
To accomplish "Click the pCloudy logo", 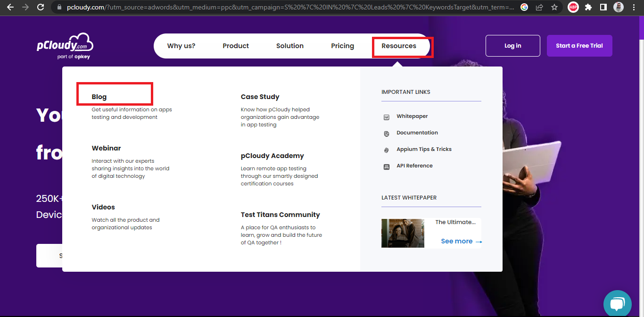I will tap(65, 46).
